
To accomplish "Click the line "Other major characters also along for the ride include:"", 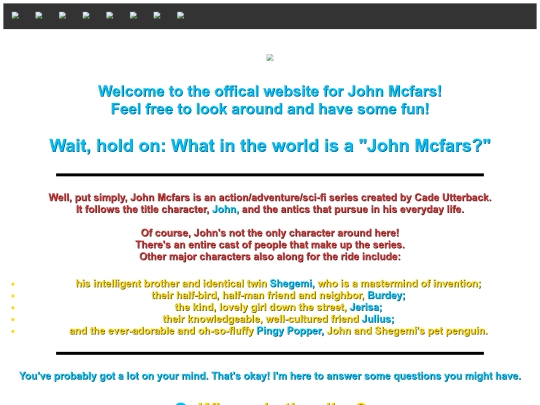I will point(270,257).
